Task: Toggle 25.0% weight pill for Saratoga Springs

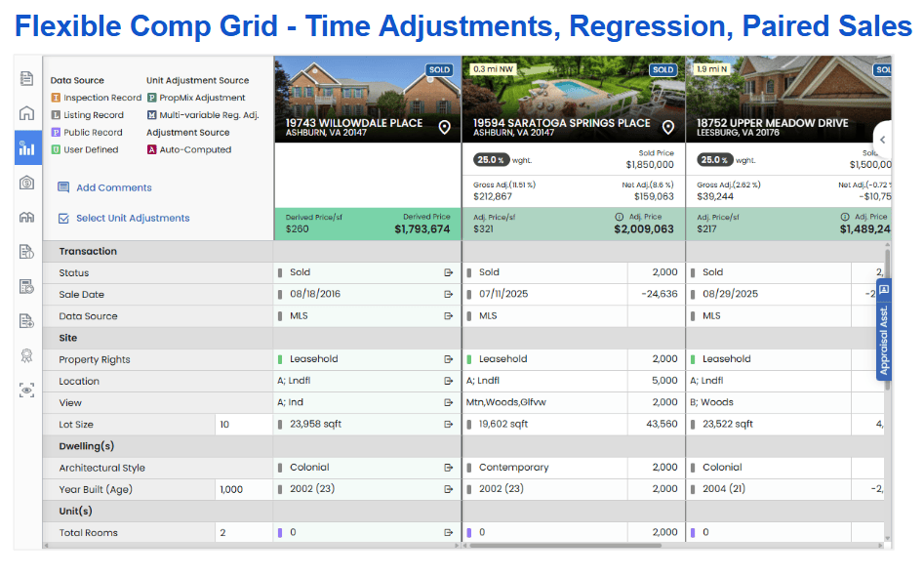Action: point(491,160)
